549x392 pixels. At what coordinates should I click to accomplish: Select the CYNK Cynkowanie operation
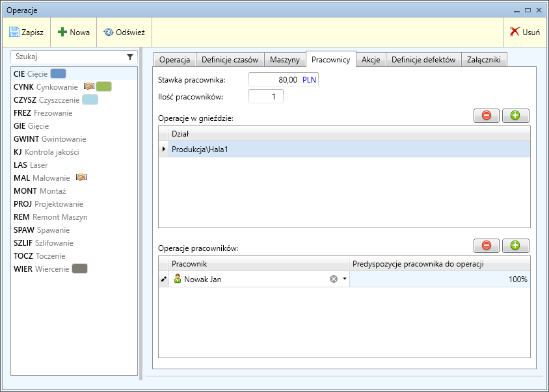tap(46, 87)
